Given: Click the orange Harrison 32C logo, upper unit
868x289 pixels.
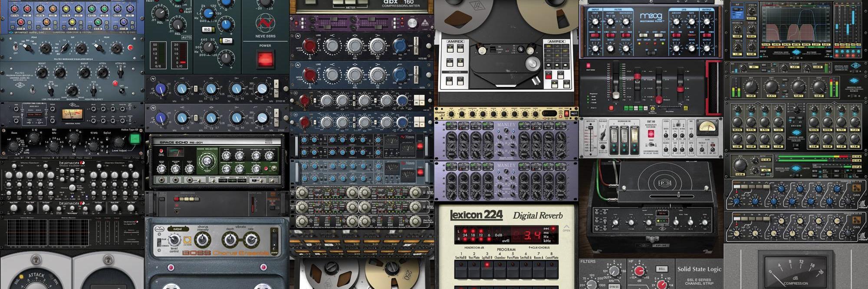Looking at the screenshot, I should (x=856, y=187).
